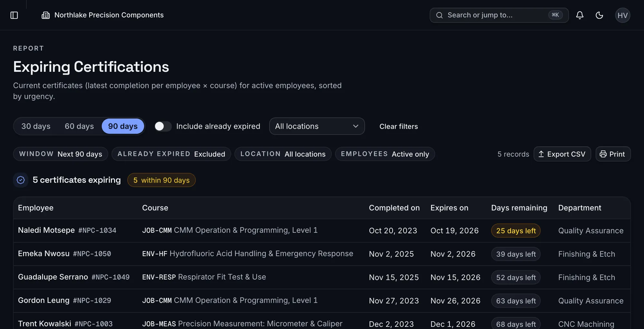
Task: Sort by the Department column header
Action: click(580, 208)
